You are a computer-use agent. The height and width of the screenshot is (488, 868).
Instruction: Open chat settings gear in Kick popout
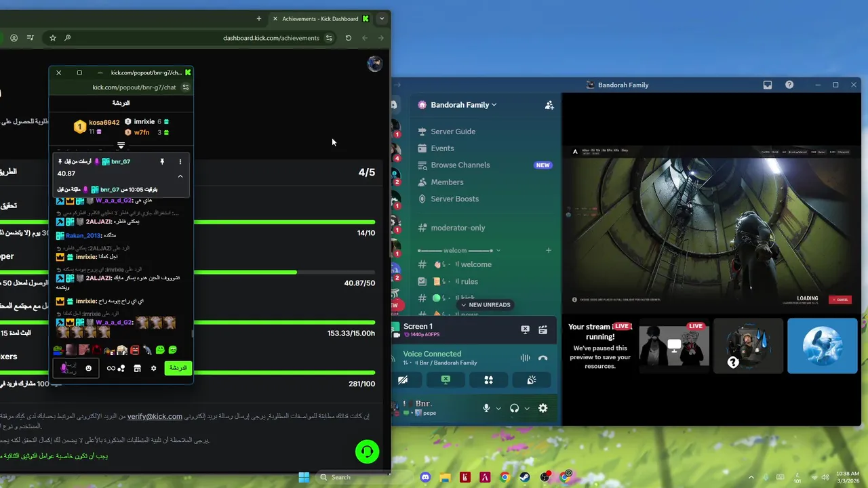point(153,368)
